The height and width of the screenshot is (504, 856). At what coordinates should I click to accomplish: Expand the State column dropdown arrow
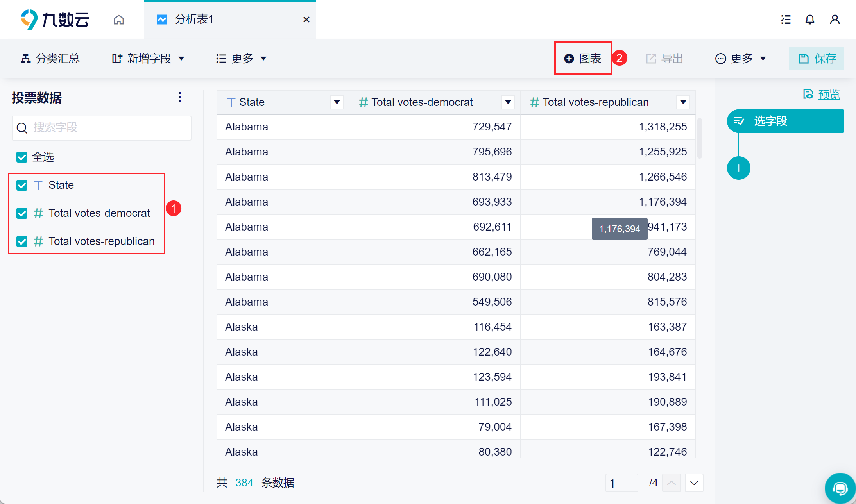click(x=337, y=102)
